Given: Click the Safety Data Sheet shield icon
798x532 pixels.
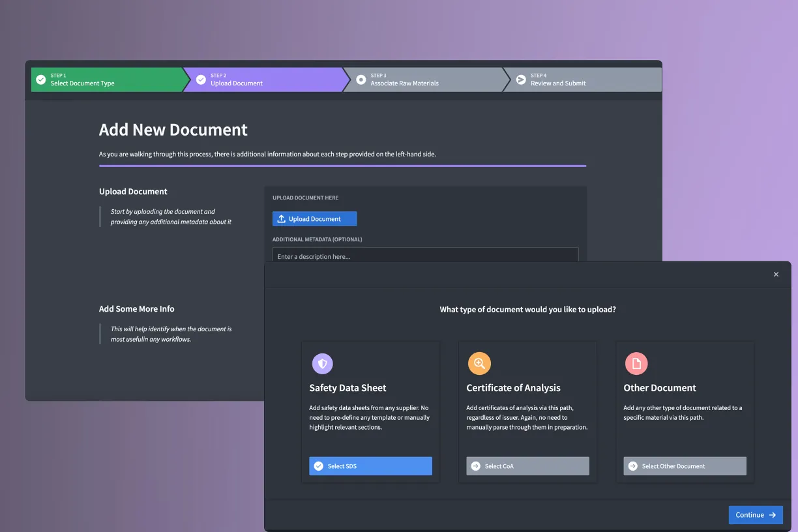Looking at the screenshot, I should tap(322, 364).
